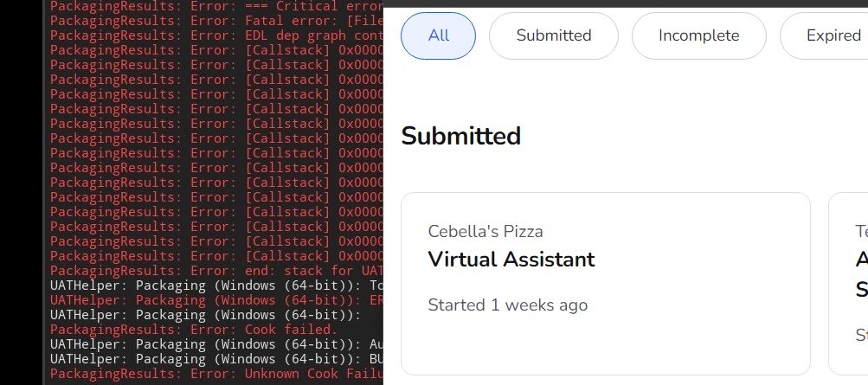868x385 pixels.
Task: Click the 'Unknown Cook Failure' error line
Action: (x=216, y=374)
